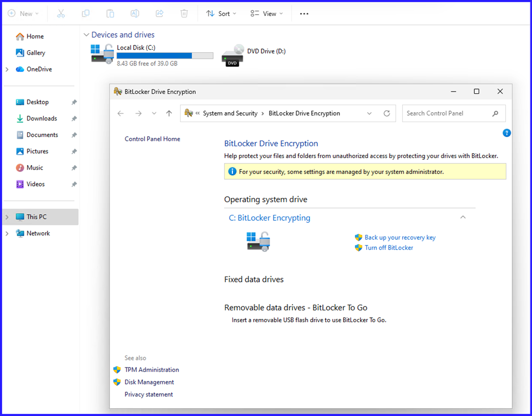This screenshot has height=416, width=532.
Task: Click the Share icon in File Explorer toolbar
Action: (x=160, y=14)
